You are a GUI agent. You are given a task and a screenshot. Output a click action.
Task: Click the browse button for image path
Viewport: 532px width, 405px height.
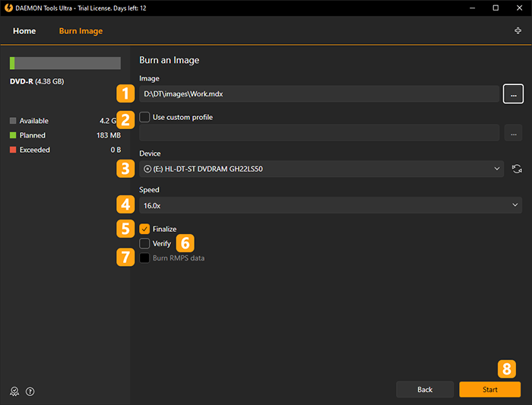click(513, 94)
